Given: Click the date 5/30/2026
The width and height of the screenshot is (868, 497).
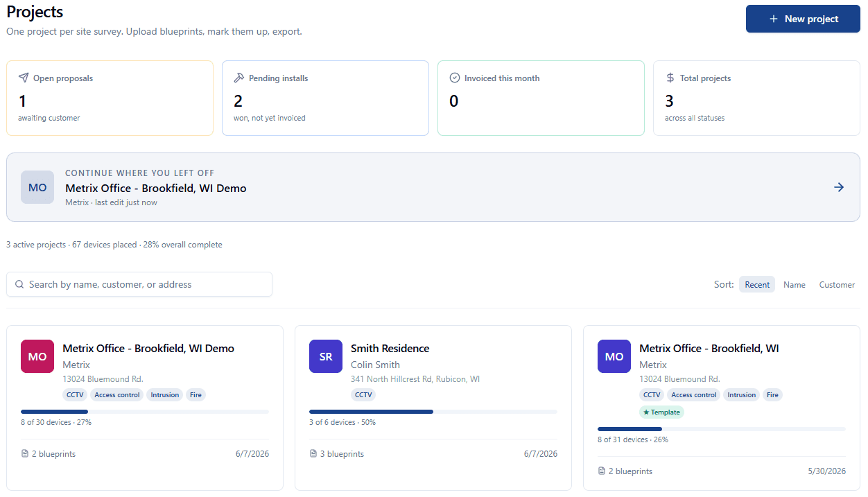Looking at the screenshot, I should click(827, 471).
